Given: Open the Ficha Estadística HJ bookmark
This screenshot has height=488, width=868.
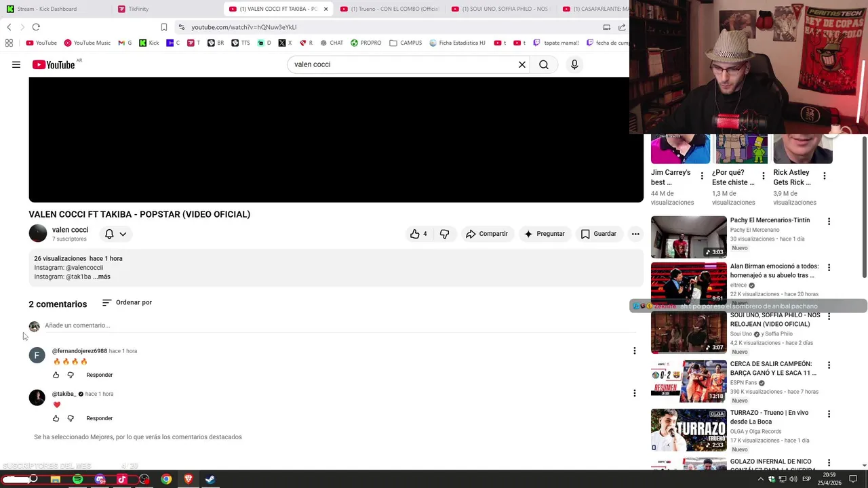Looking at the screenshot, I should pyautogui.click(x=457, y=43).
